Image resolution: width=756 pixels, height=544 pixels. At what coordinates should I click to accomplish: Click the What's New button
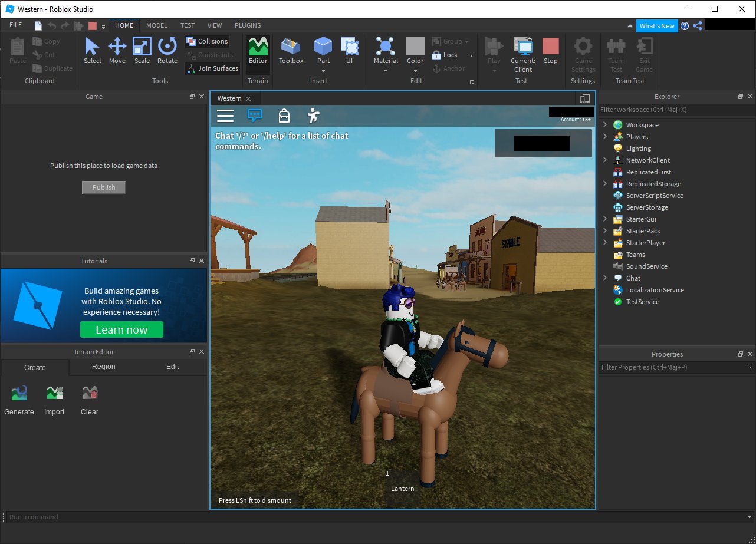tap(657, 26)
